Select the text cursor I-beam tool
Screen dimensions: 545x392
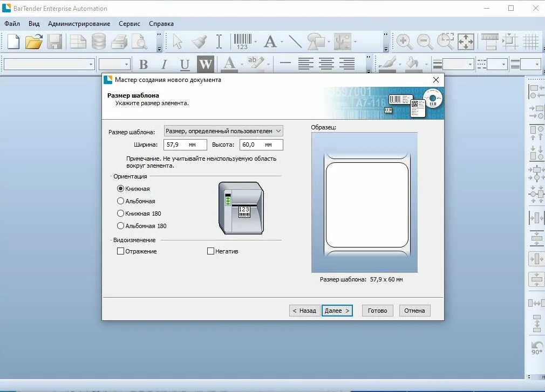click(219, 42)
